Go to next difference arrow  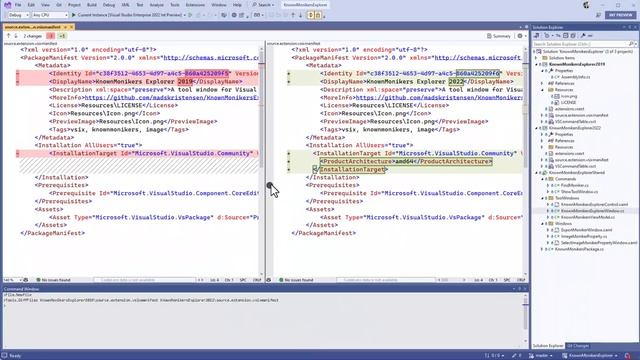tap(16, 36)
